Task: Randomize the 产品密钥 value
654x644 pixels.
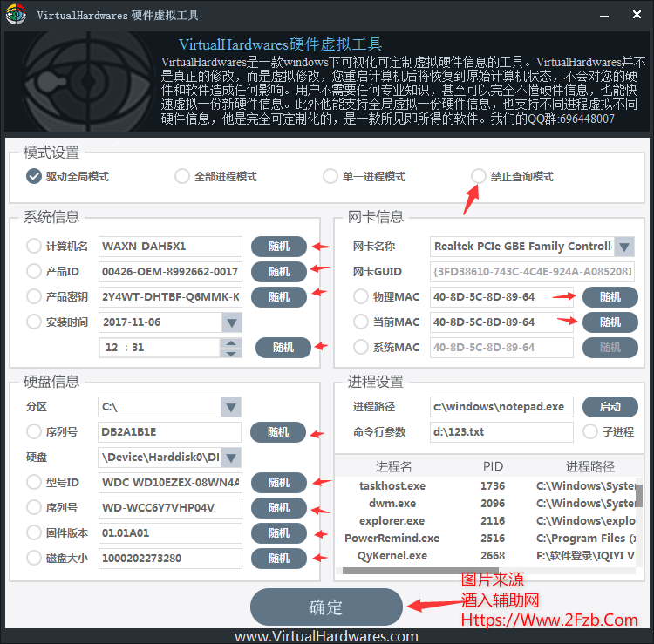Action: pos(279,297)
